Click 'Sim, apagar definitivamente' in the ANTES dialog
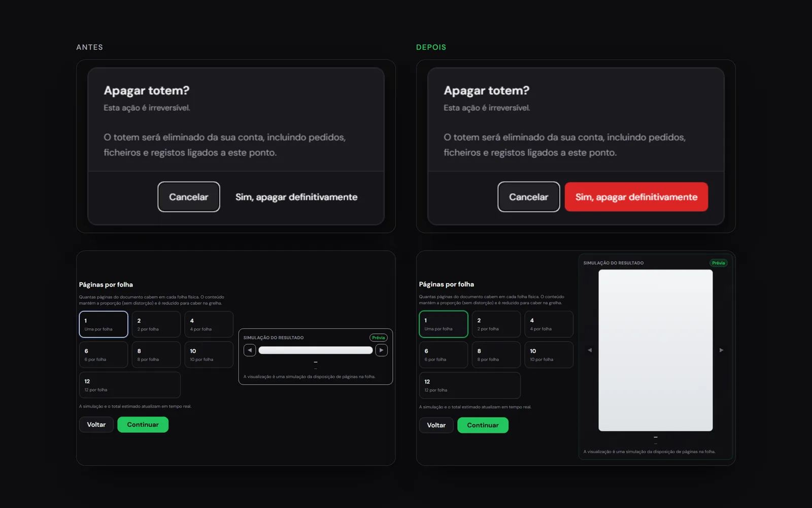Viewport: 812px width, 508px height. coord(296,197)
